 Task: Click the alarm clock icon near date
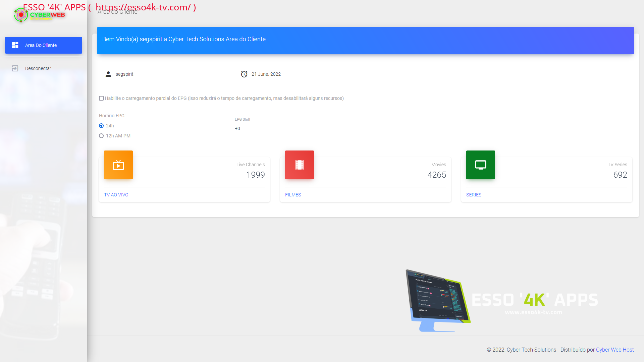244,74
